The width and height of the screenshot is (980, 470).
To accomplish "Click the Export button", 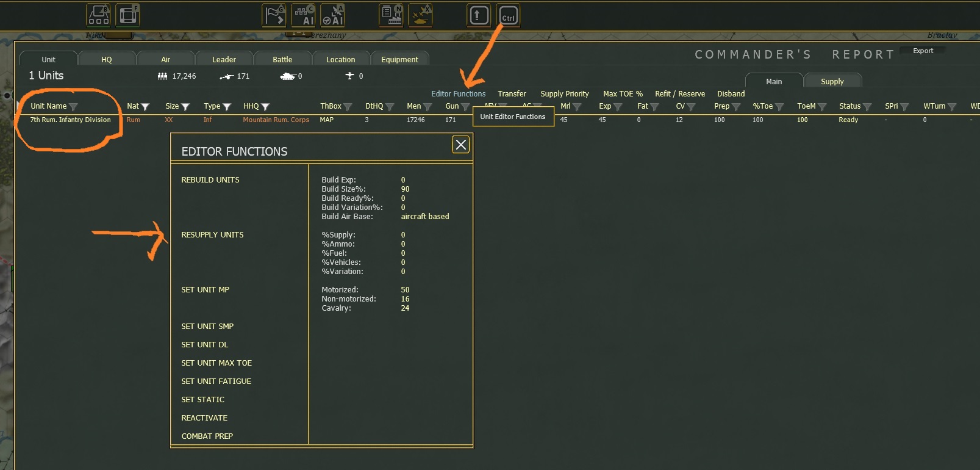I will coord(923,51).
